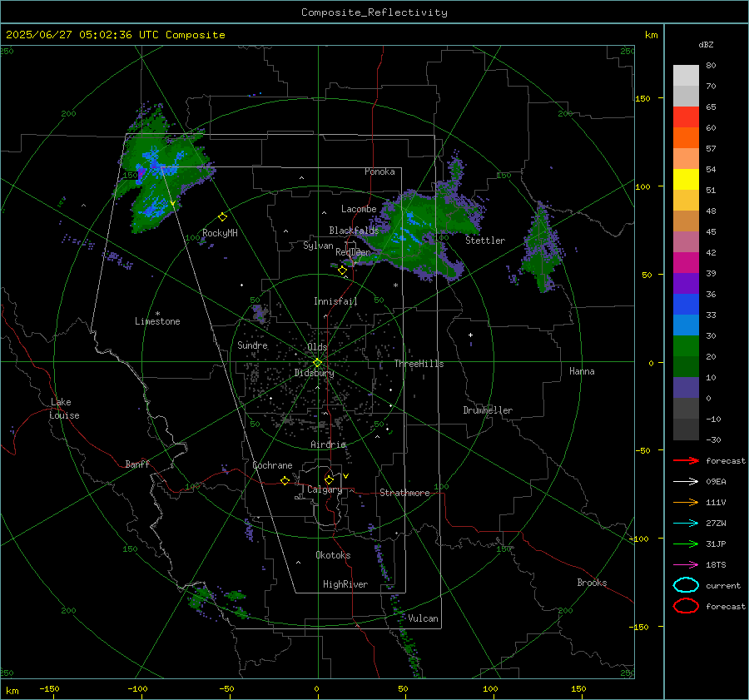The height and width of the screenshot is (700, 749).
Task: Click the km unit label at top right
Action: pos(651,35)
